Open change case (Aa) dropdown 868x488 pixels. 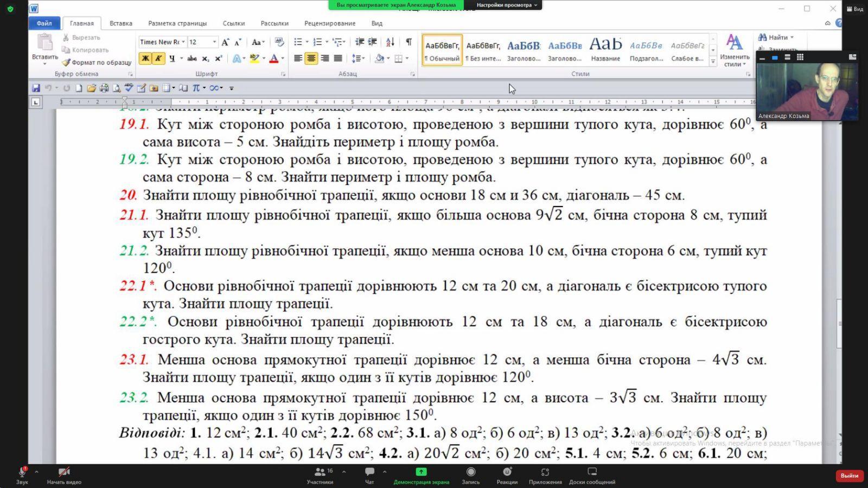point(258,42)
